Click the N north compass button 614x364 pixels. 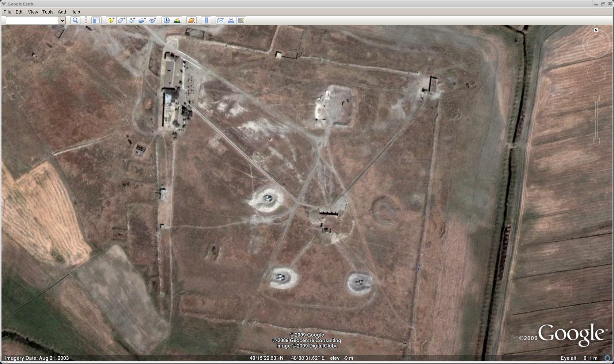pyautogui.click(x=596, y=30)
